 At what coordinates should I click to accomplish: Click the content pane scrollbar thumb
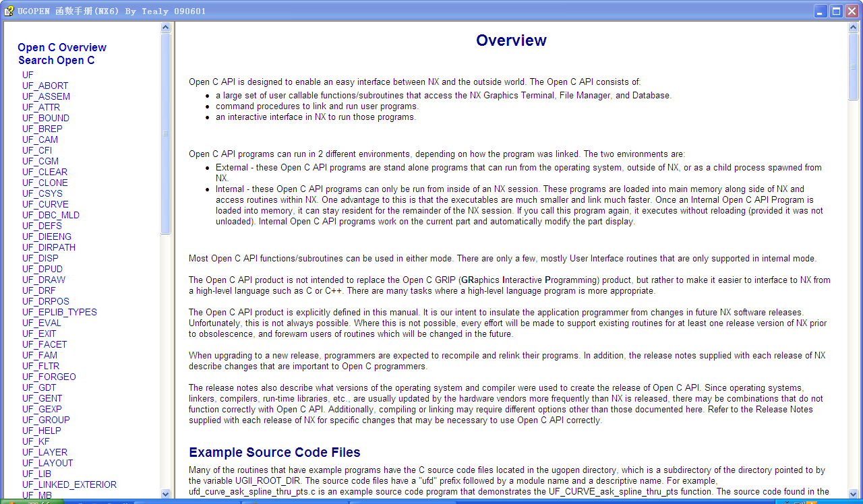pyautogui.click(x=853, y=66)
